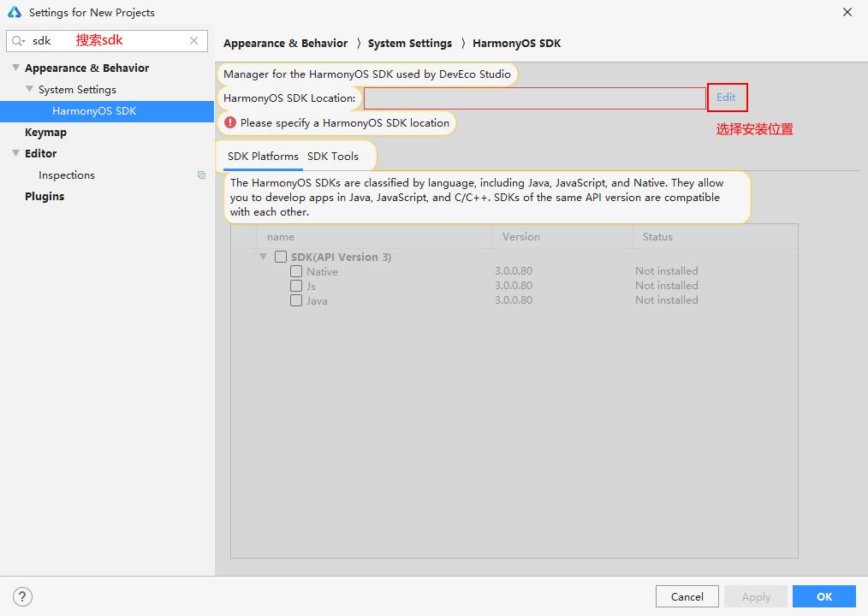Collapse the SDK(API Version 3) row
This screenshot has width=868, height=616.
pos(264,257)
